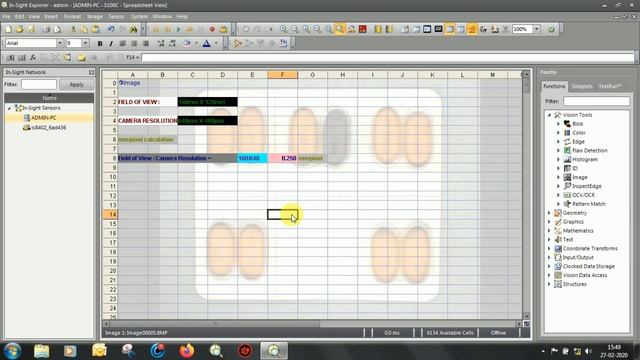Toggle Bold formatting

(100, 43)
